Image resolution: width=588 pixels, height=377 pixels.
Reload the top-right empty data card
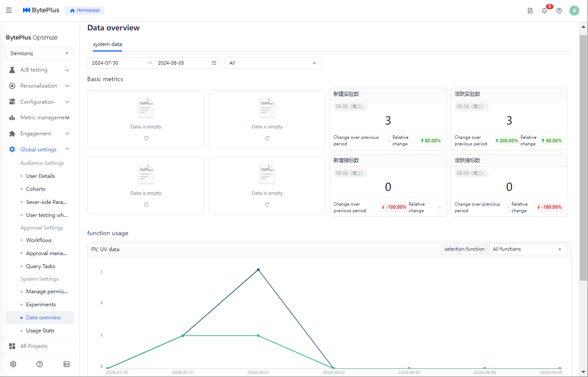(x=267, y=138)
